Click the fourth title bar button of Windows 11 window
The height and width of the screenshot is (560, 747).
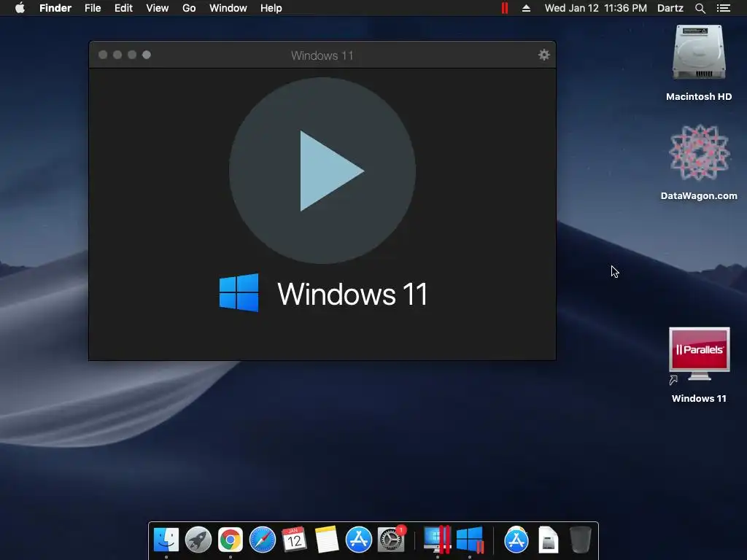point(147,55)
